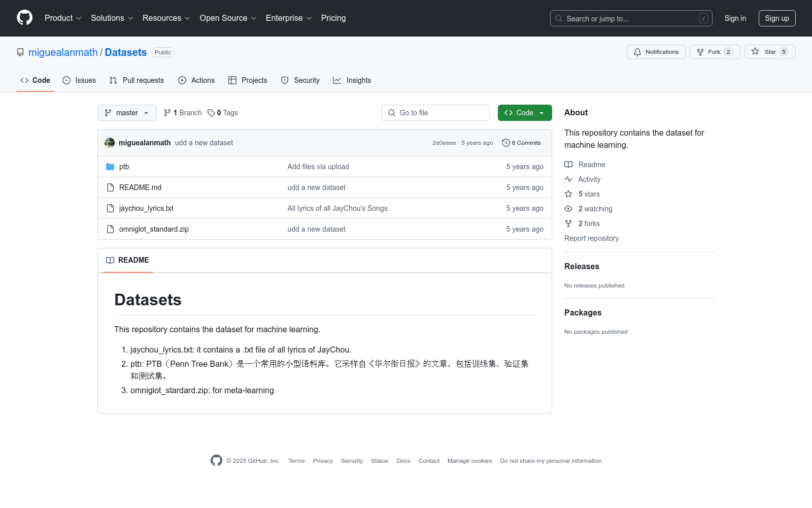The image size is (812, 508).
Task: Fork this repository
Action: (715, 52)
